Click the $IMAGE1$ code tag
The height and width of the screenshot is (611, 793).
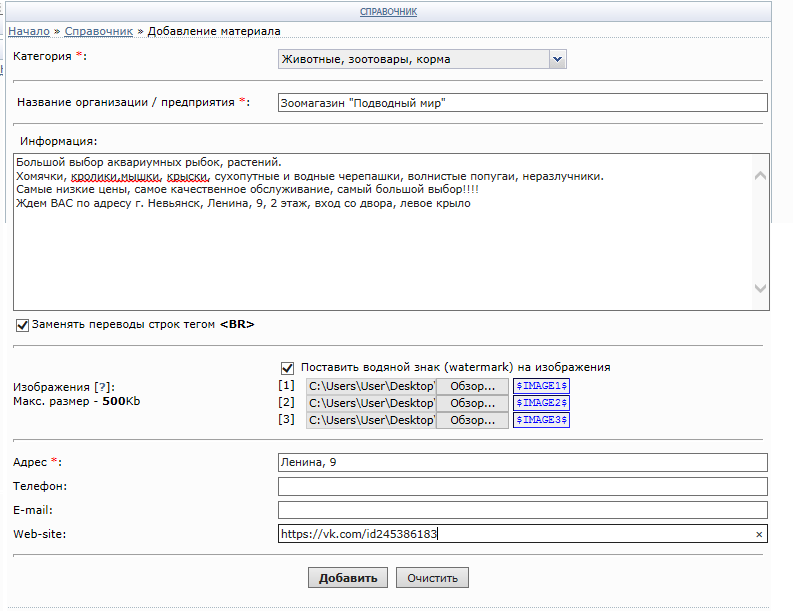tap(541, 386)
